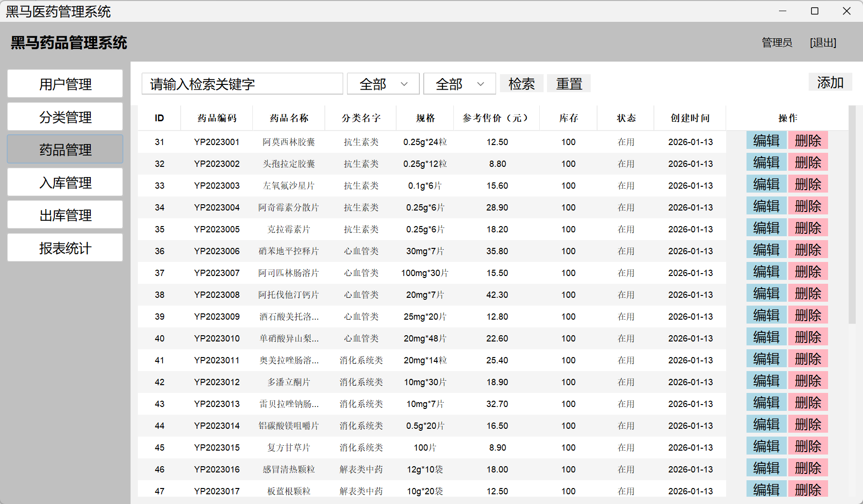Click the search keyword input field
Screen dimensions: 863x504
[242, 84]
